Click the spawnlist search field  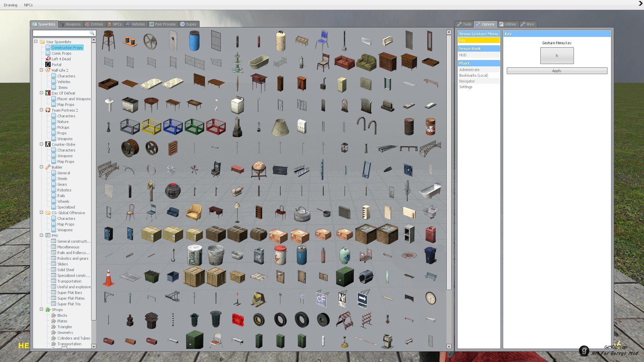click(64, 33)
